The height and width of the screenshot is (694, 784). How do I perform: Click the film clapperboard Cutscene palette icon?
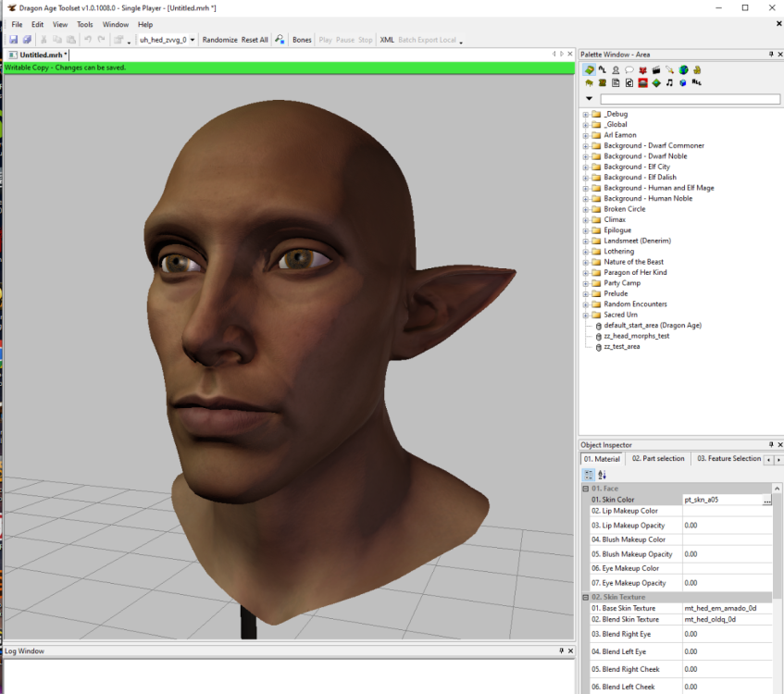point(656,69)
